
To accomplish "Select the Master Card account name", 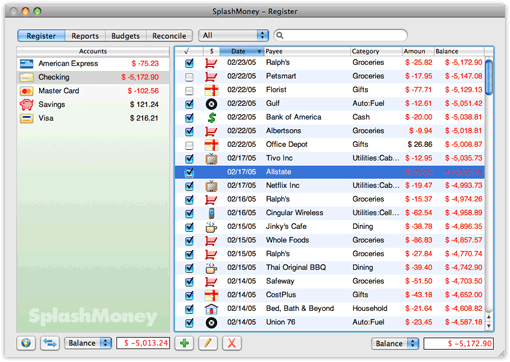I will [59, 91].
